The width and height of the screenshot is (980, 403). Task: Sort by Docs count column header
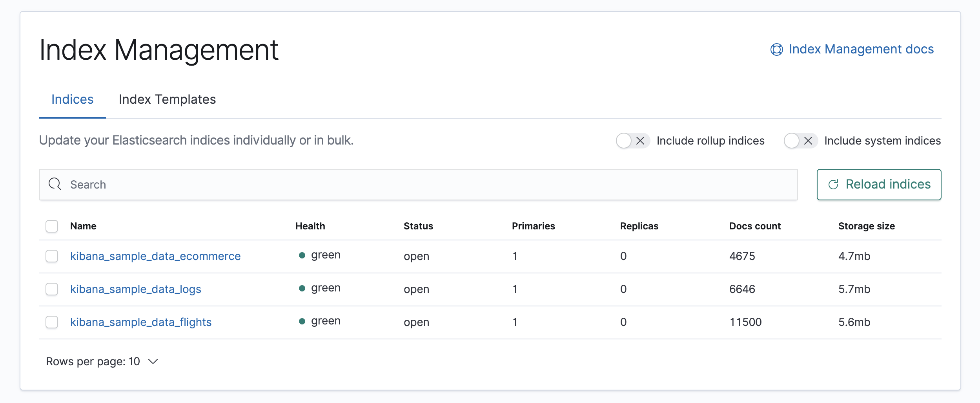755,226
